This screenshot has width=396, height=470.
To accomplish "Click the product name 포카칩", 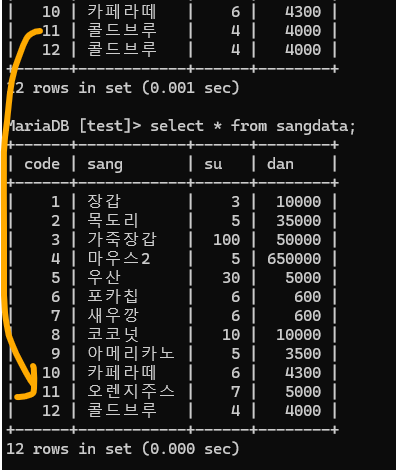I will [x=113, y=296].
